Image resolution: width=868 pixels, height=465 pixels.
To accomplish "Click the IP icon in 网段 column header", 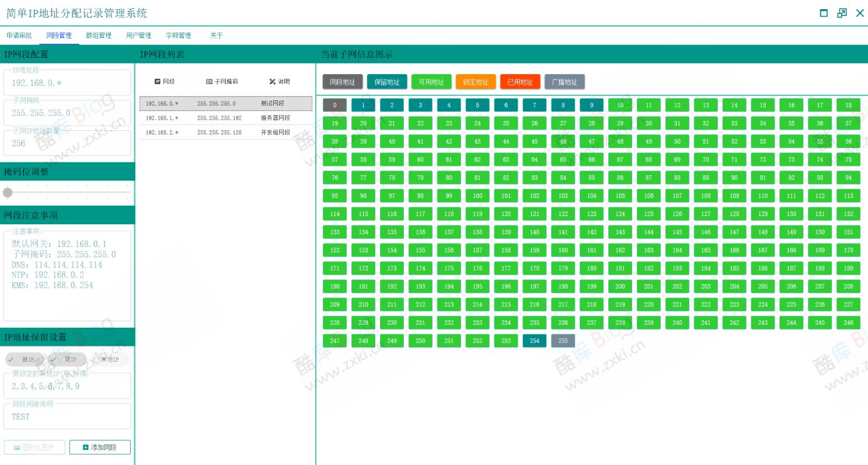I will 158,82.
